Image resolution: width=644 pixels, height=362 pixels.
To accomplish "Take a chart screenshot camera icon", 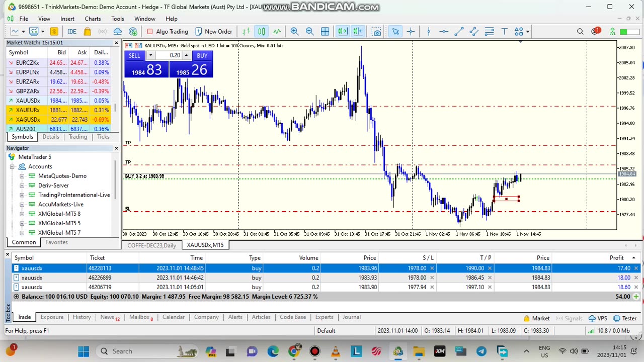I will [376, 31].
